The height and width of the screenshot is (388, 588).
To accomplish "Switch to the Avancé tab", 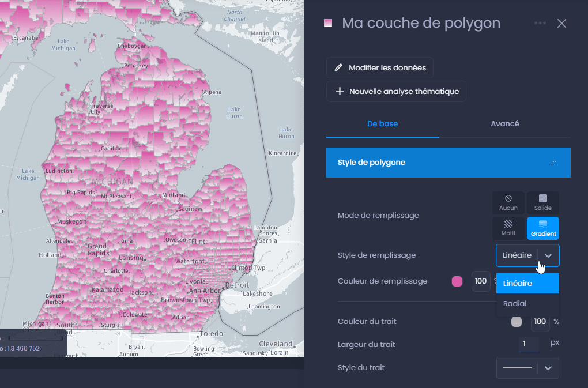I will point(505,124).
